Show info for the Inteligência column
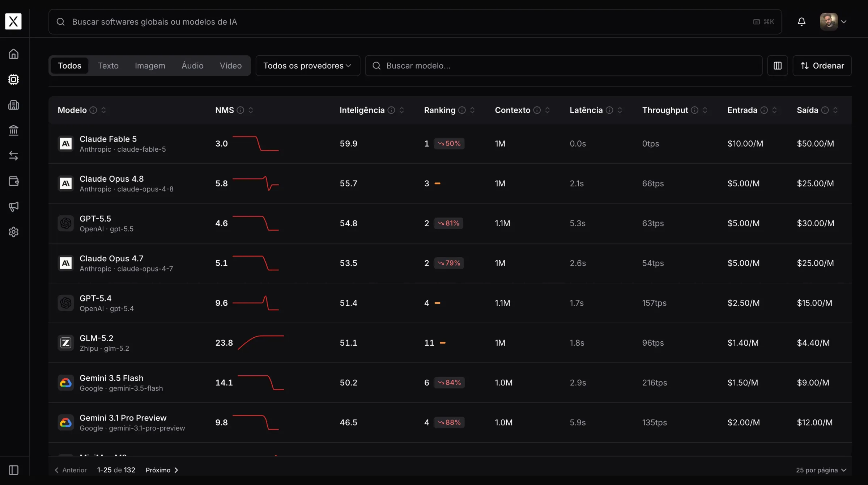 coord(391,110)
